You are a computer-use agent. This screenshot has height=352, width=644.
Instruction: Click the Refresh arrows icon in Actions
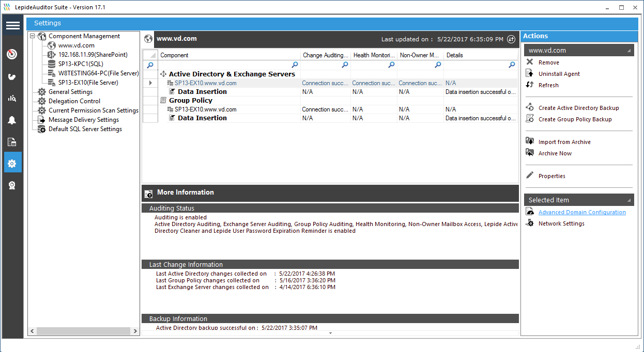tap(529, 85)
